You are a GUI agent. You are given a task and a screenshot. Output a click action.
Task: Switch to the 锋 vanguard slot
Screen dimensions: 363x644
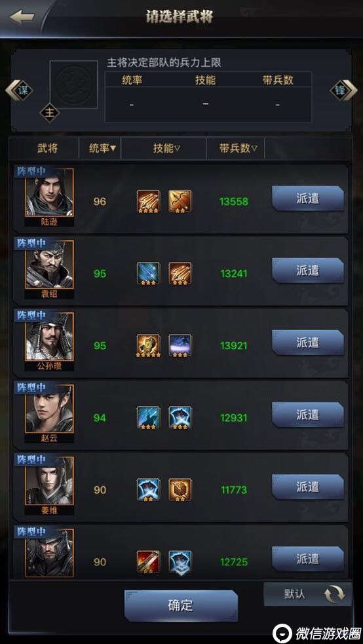[x=344, y=91]
